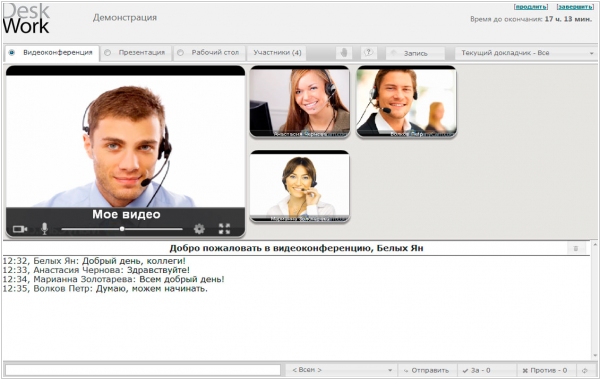600x379 pixels.
Task: Click the raise hand icon
Action: (x=344, y=53)
